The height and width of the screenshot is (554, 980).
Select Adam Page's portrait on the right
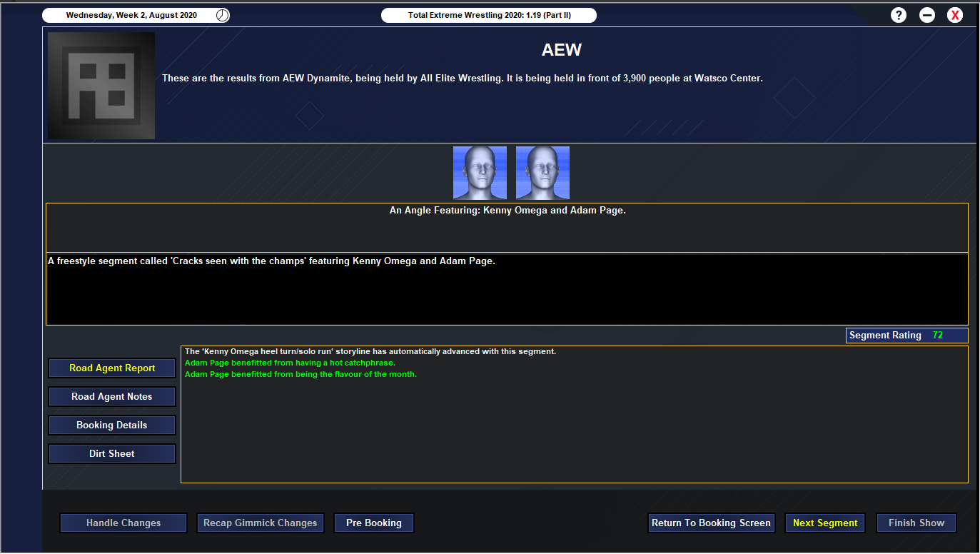542,173
